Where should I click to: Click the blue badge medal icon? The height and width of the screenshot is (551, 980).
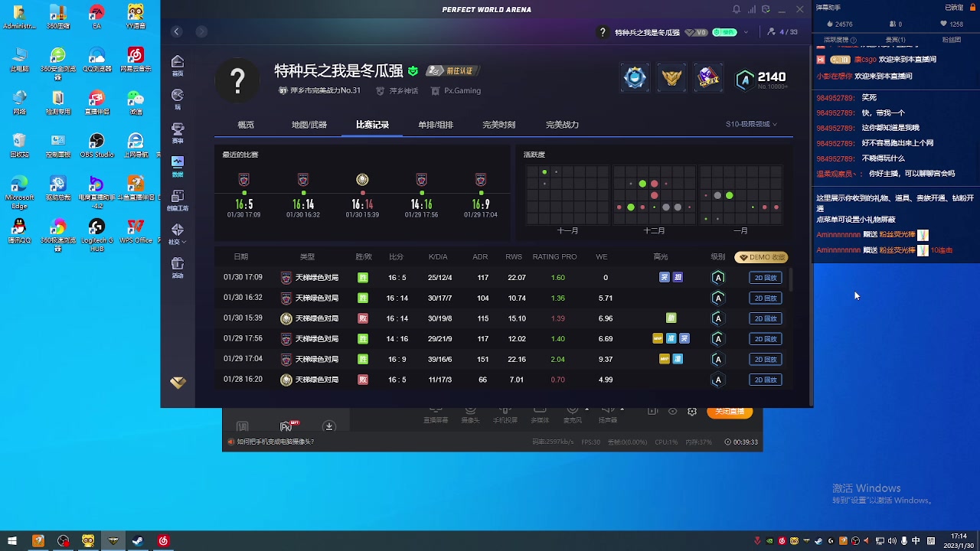pos(635,77)
